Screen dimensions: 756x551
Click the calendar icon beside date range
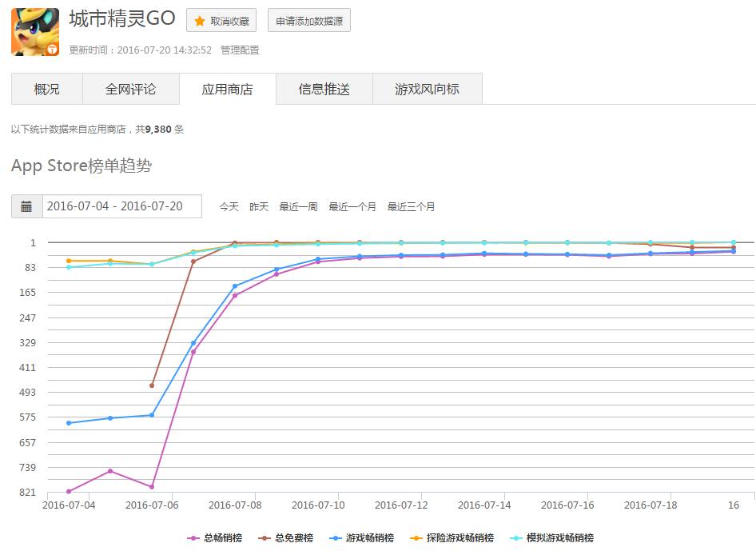point(27,206)
